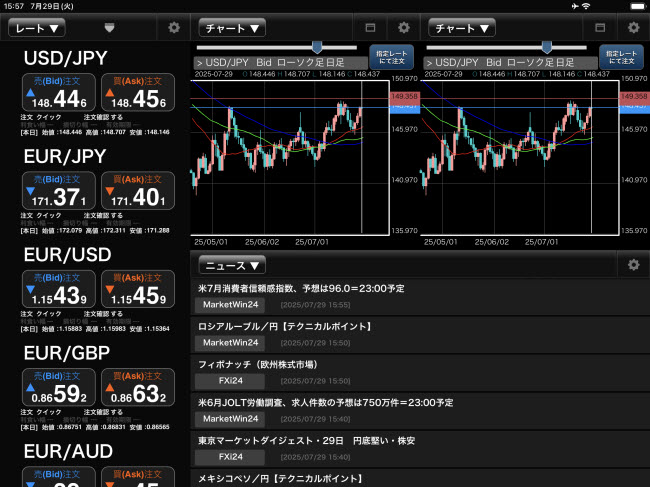Open news メキシコペソ/円【テクニカルポイント】
Image resolution: width=650 pixels, height=487 pixels.
pos(281,479)
